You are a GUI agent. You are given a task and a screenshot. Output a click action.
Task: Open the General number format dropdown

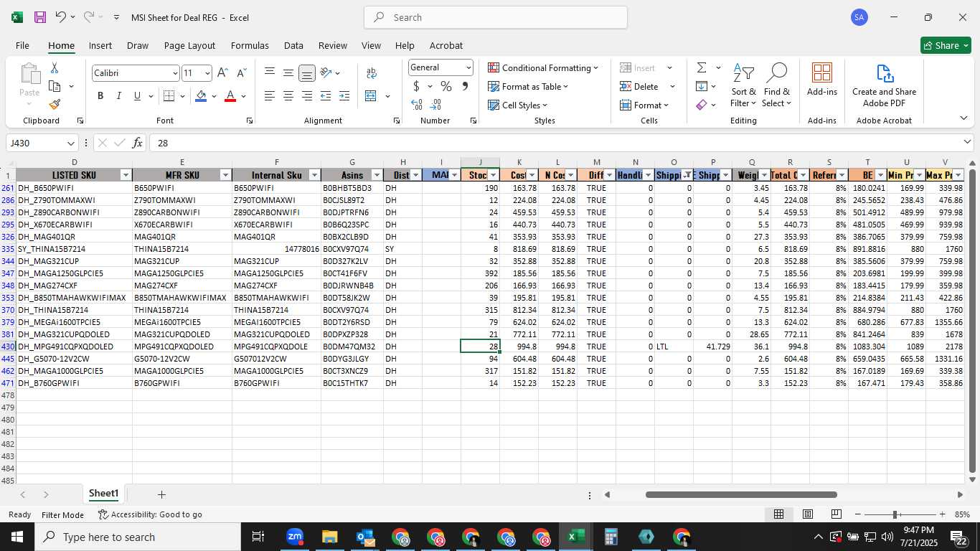coord(468,67)
